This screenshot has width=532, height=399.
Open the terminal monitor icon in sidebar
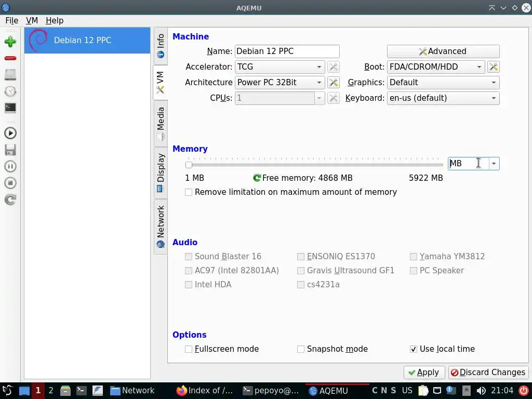coord(10,108)
